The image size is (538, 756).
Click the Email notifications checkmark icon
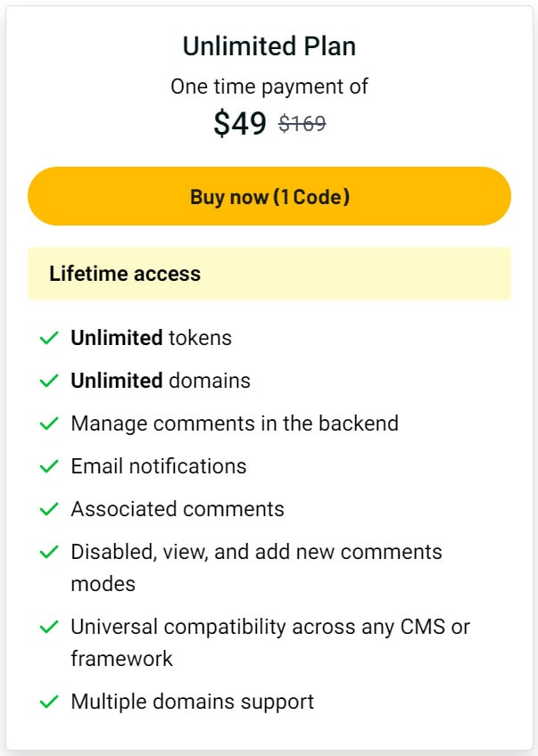[49, 467]
